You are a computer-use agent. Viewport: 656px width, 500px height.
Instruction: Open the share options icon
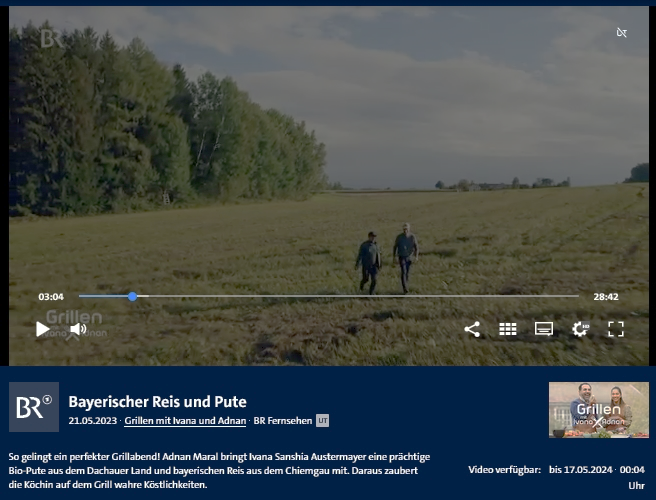point(472,329)
